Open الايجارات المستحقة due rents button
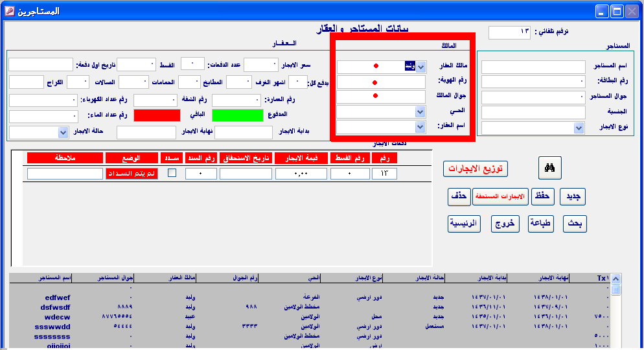 [x=500, y=196]
